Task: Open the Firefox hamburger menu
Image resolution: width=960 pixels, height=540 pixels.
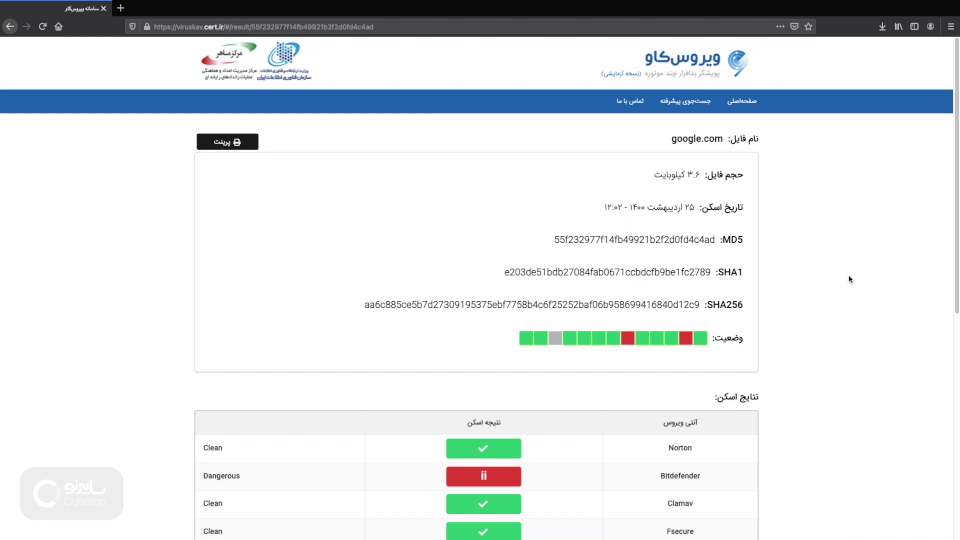Action: pyautogui.click(x=949, y=27)
